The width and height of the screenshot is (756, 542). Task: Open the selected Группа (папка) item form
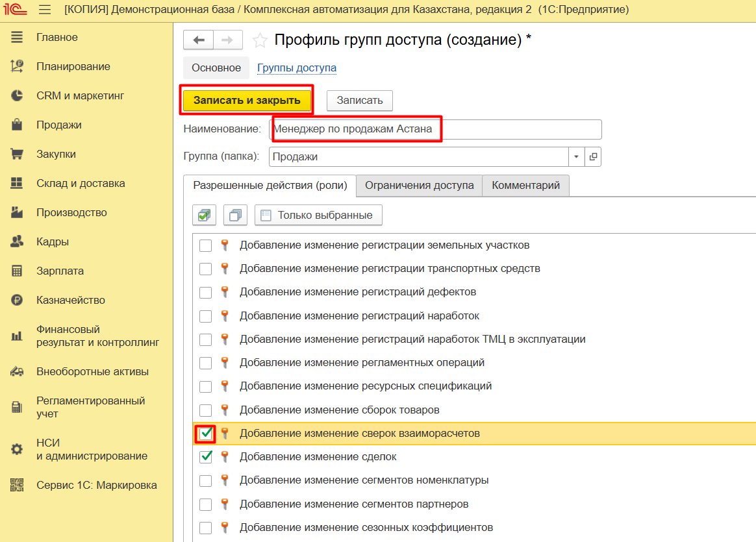coord(593,157)
